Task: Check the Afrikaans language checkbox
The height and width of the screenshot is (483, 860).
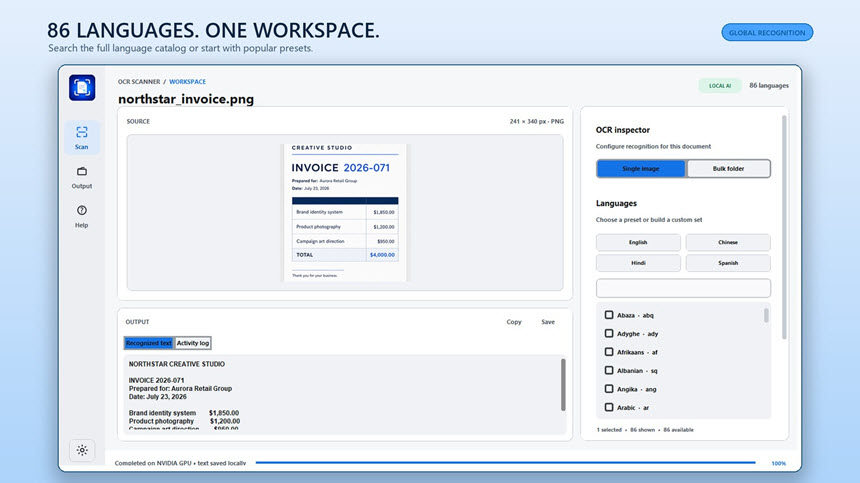Action: (x=609, y=352)
